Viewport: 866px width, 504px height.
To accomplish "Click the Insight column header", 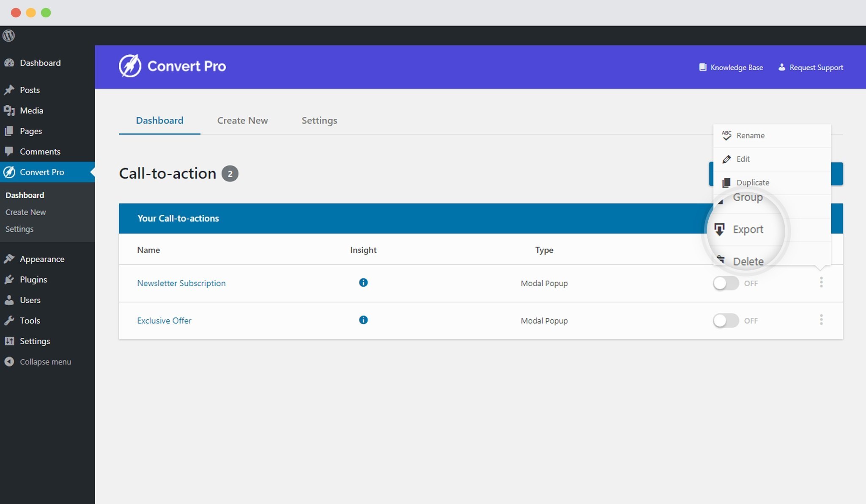I will tap(363, 250).
